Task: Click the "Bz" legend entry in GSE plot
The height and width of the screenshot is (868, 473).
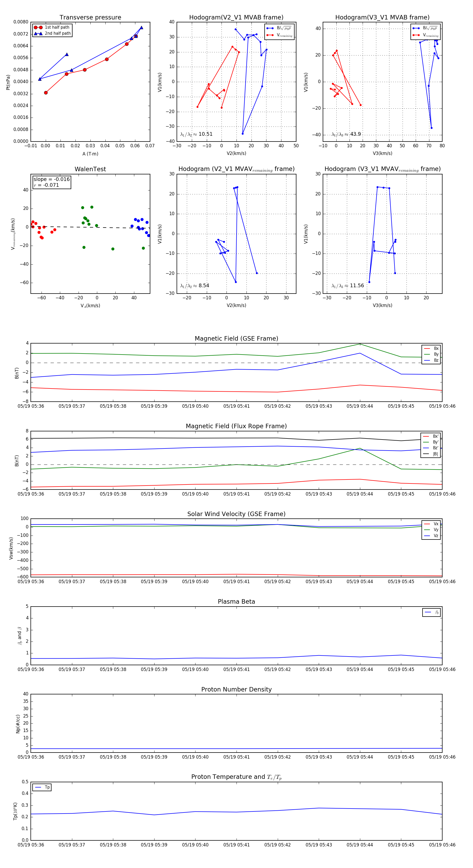Action: coord(431,360)
